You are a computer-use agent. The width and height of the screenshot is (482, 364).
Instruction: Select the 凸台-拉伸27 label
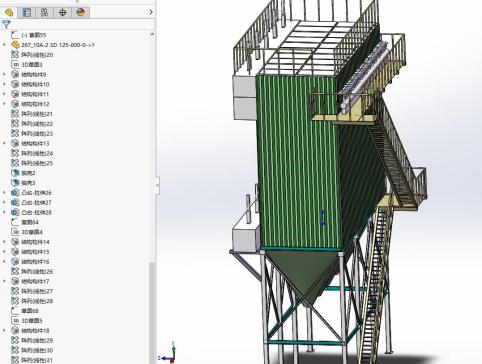36,203
